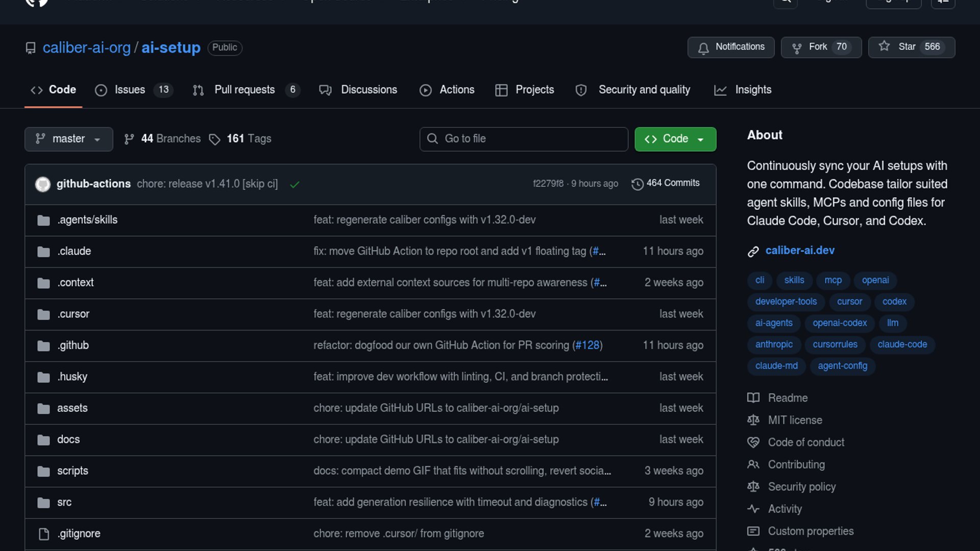980x551 pixels.
Task: Expand the green Code dropdown button
Action: (x=675, y=139)
